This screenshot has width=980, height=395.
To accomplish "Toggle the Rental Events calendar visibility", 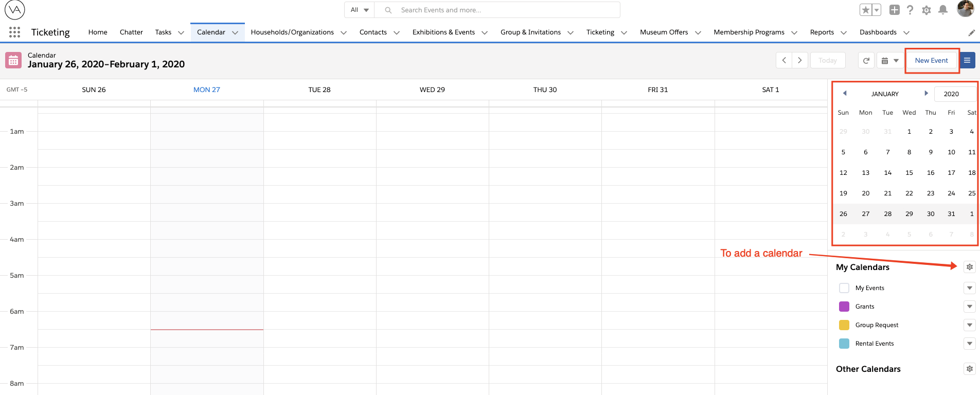I will tap(844, 344).
